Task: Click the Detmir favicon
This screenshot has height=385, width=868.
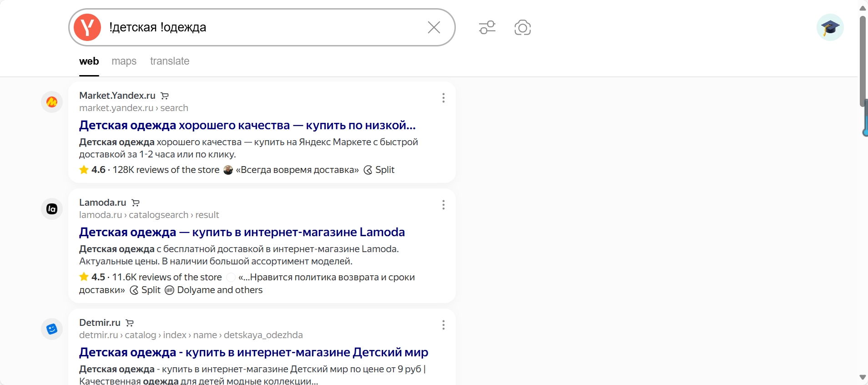Action: 52,329
